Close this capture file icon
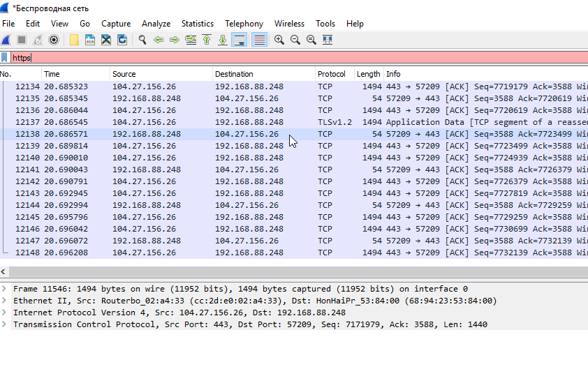 click(x=106, y=40)
